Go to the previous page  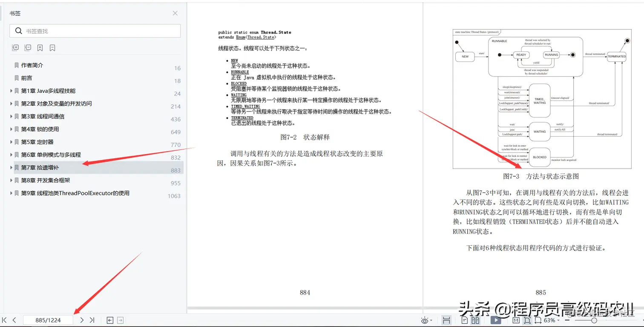pyautogui.click(x=14, y=320)
